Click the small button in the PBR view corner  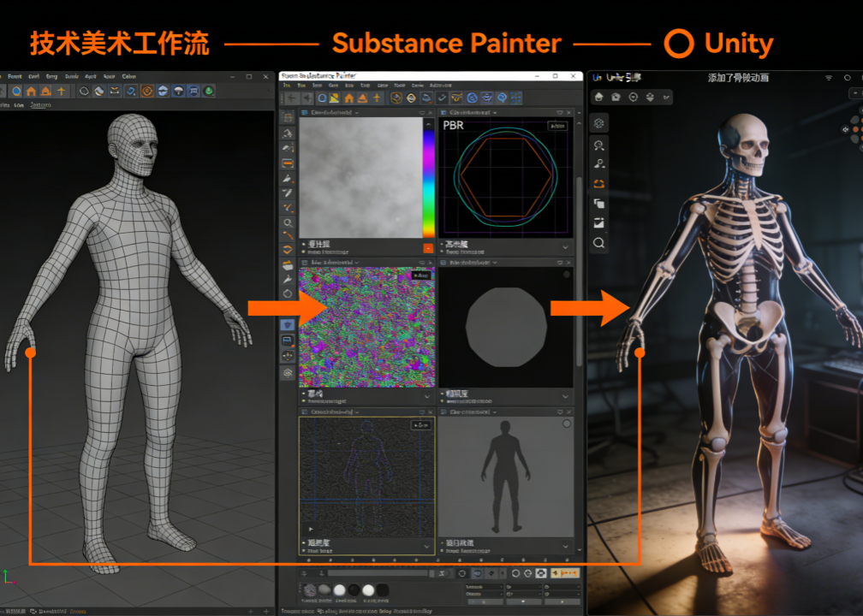557,126
